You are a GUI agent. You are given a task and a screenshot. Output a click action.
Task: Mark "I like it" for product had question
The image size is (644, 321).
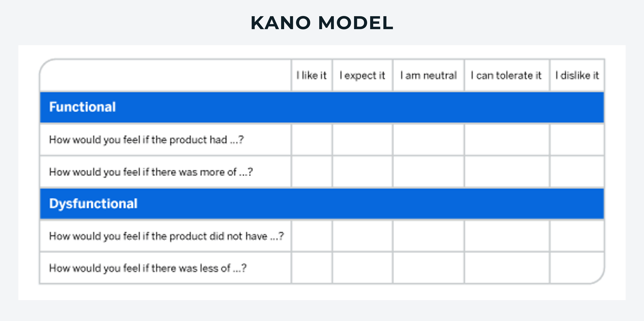point(312,140)
